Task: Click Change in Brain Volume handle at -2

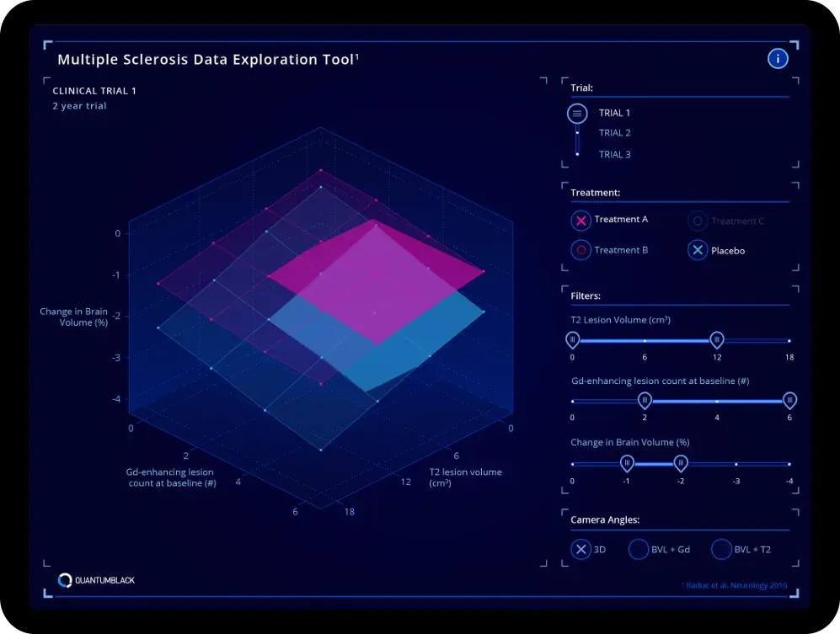Action: (x=681, y=462)
